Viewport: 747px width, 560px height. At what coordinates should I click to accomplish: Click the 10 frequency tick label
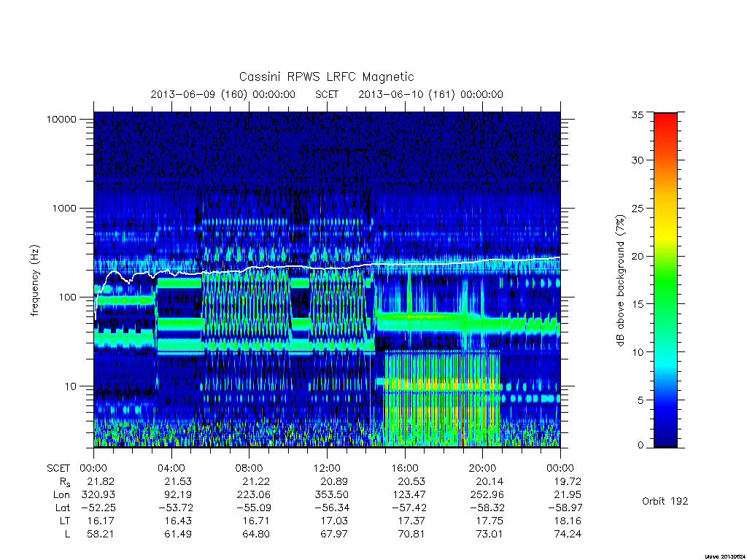pyautogui.click(x=70, y=386)
